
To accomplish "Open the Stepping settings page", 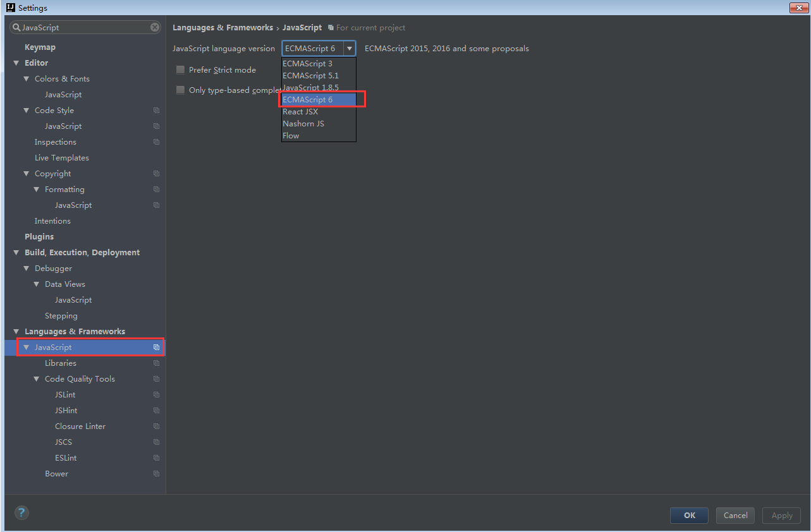I will pos(61,316).
